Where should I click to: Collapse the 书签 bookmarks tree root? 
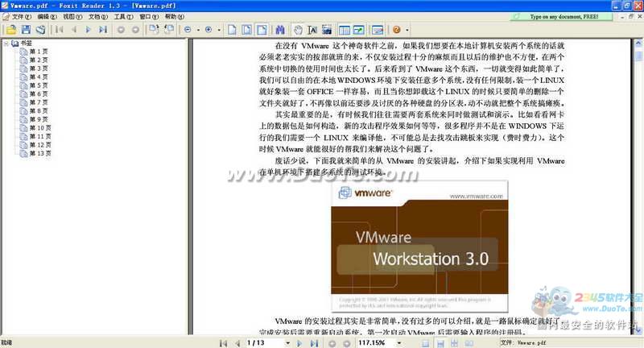[x=6, y=43]
